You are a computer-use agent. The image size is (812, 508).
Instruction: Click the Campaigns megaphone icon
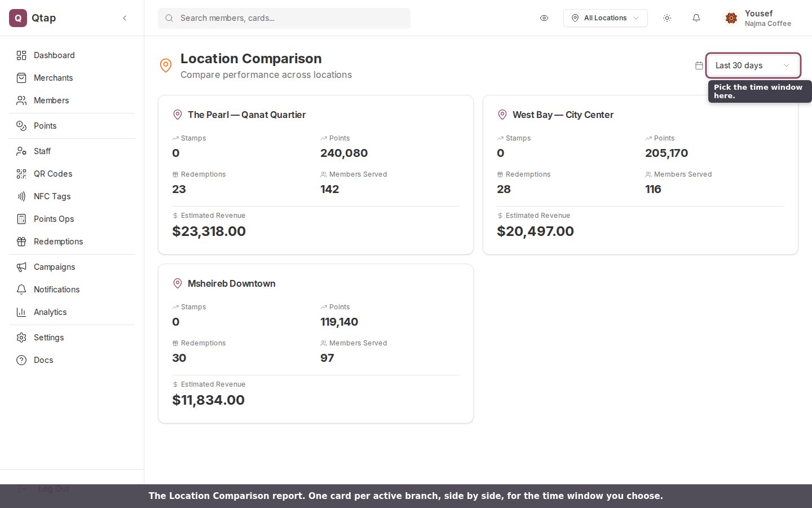point(21,267)
